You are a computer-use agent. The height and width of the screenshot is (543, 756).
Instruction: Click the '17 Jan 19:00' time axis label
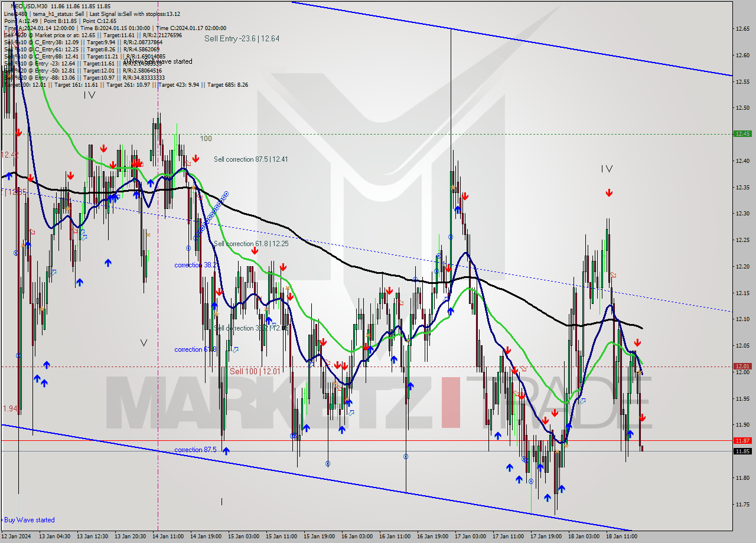tap(546, 537)
